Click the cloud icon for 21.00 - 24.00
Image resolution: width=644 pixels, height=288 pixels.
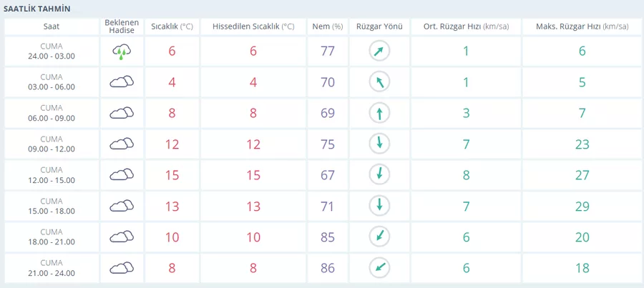[122, 268]
